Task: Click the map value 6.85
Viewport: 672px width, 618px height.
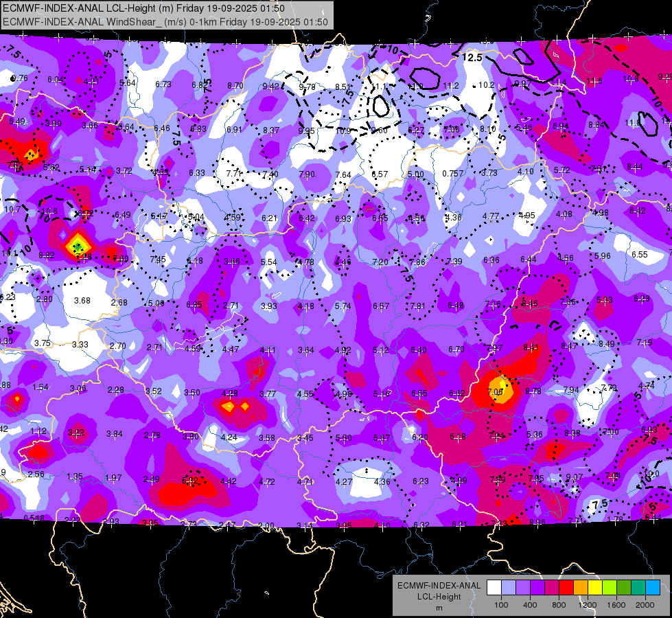Action: coord(194,305)
